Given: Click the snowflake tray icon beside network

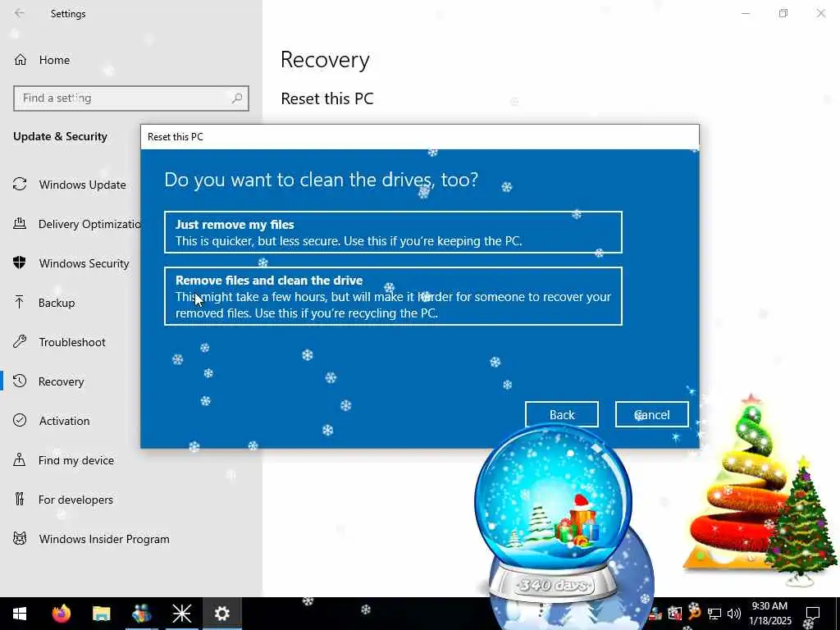Looking at the screenshot, I should (x=694, y=611).
